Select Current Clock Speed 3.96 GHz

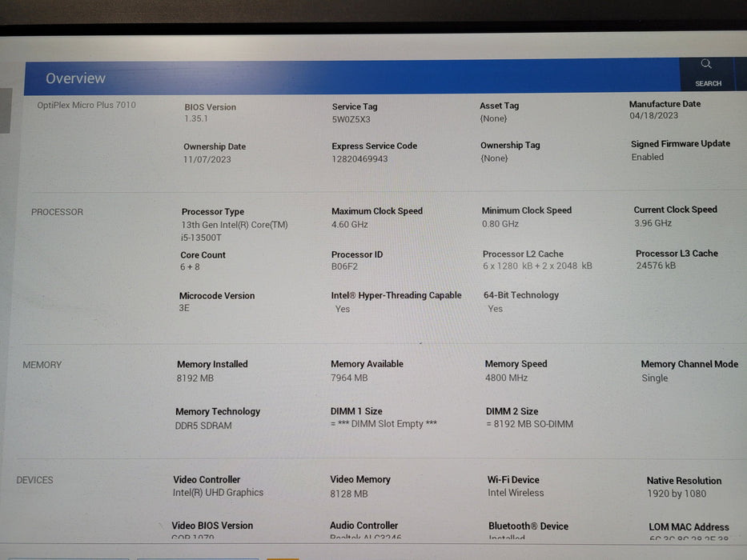pyautogui.click(x=653, y=223)
